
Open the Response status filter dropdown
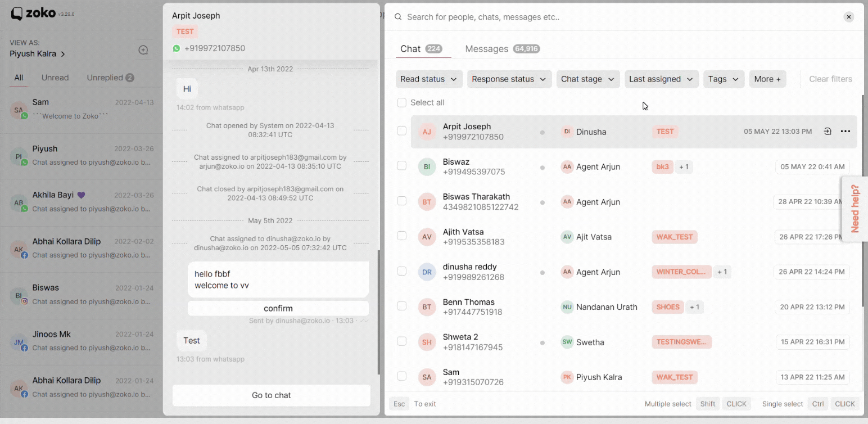point(509,79)
